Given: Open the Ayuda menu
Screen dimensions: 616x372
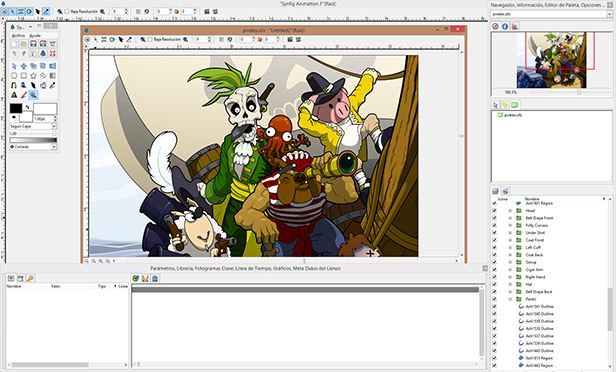Looking at the screenshot, I should [35, 36].
